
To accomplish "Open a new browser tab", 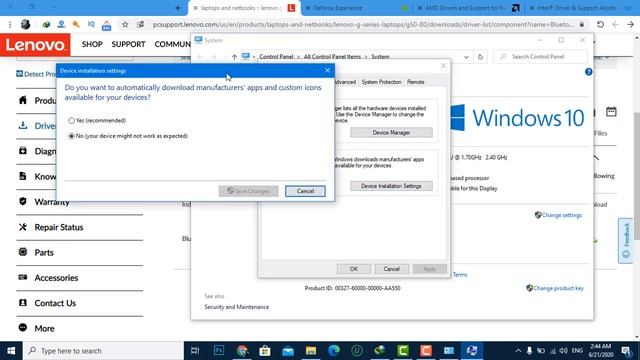I will tap(178, 8).
